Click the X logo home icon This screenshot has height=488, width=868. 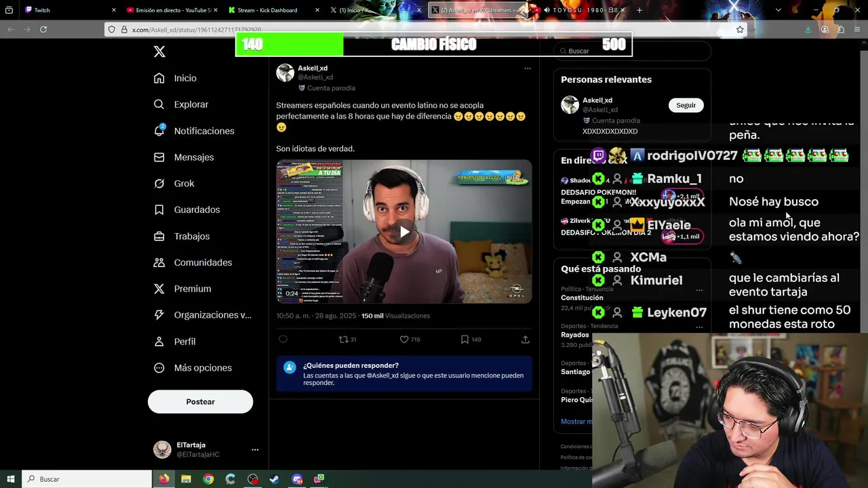click(x=159, y=52)
